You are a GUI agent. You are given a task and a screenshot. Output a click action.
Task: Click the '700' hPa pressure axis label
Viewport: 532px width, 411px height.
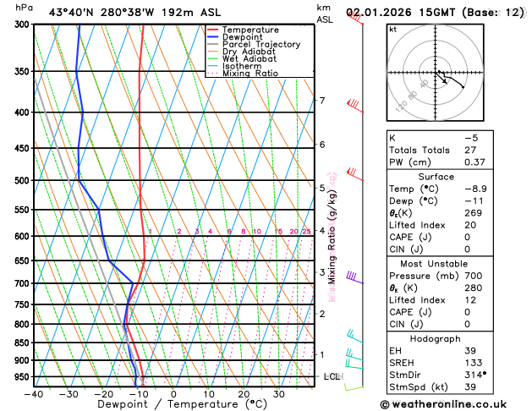click(24, 283)
